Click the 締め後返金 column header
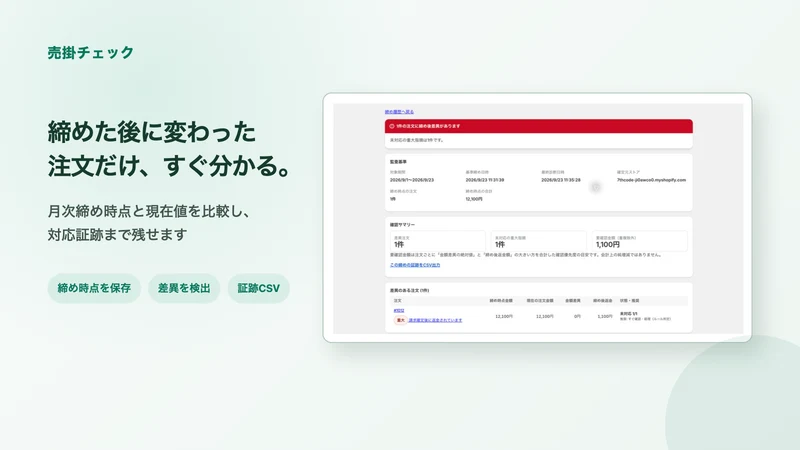This screenshot has height=450, width=800. click(603, 301)
